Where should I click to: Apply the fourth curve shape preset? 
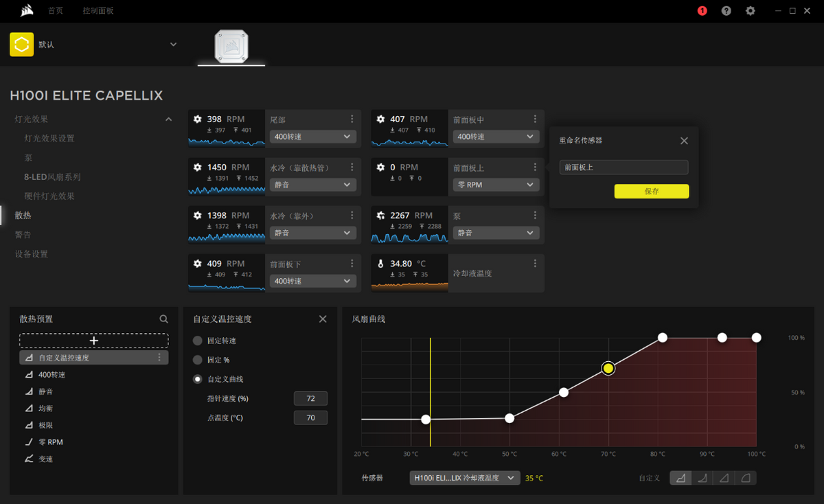(745, 478)
